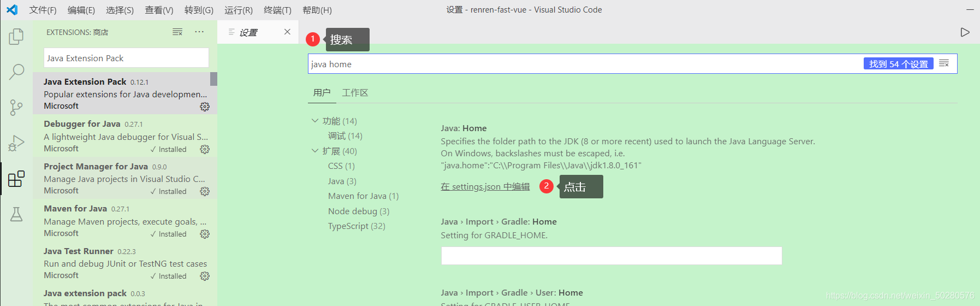Open the 终端(T) menu

coord(277,10)
